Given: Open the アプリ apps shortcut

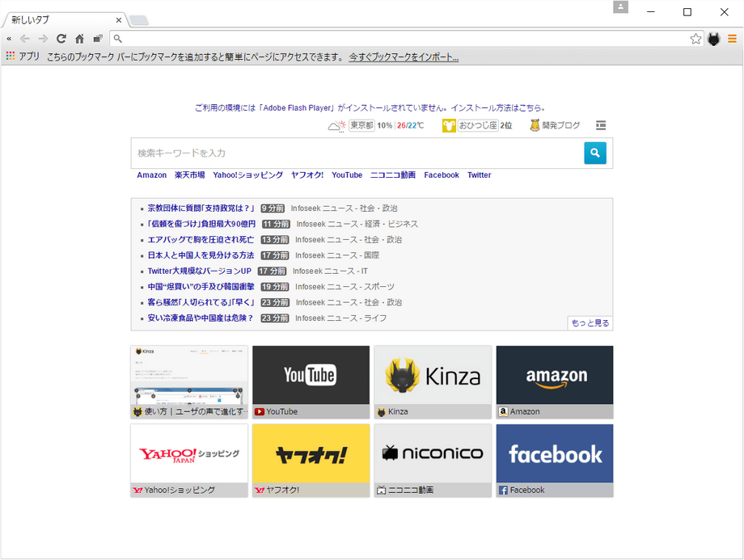Looking at the screenshot, I should [23, 57].
